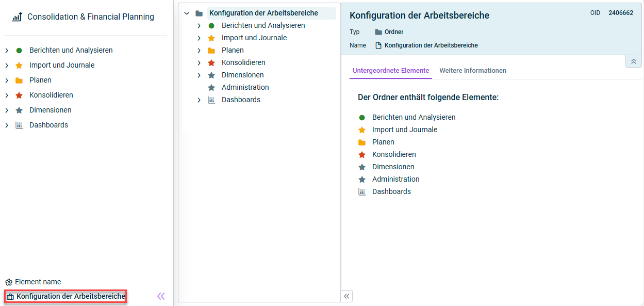The height and width of the screenshot is (306, 644).
Task: Expand Import und Journale in left sidebar
Action: [7, 66]
